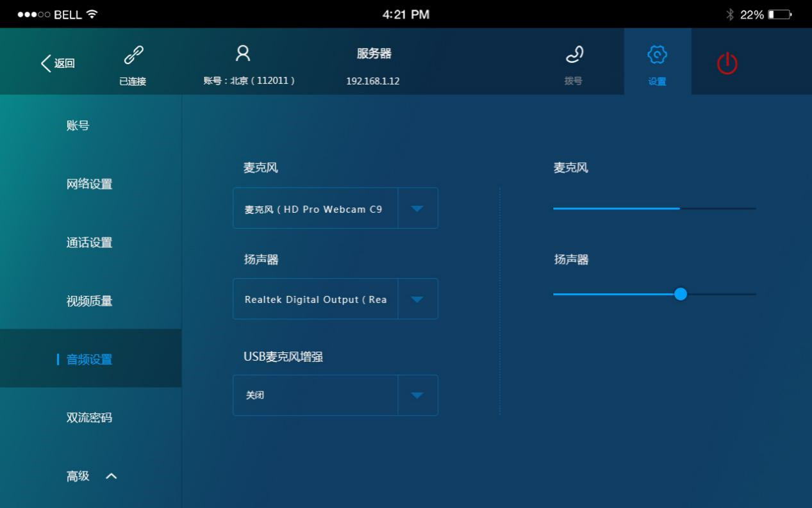Screen dimensions: 812x508
Task: Open the dial phone icon (拨号)
Action: tap(574, 56)
